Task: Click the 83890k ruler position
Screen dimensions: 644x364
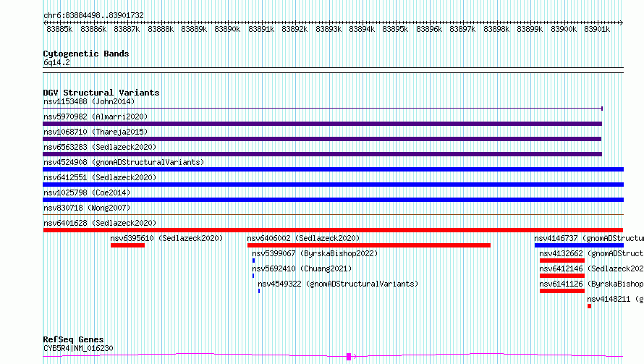Action: point(227,29)
